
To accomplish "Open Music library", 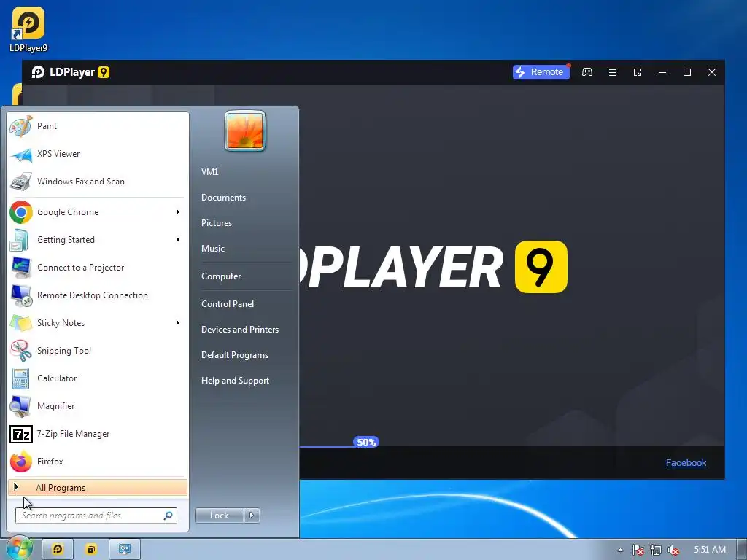I will pyautogui.click(x=212, y=249).
